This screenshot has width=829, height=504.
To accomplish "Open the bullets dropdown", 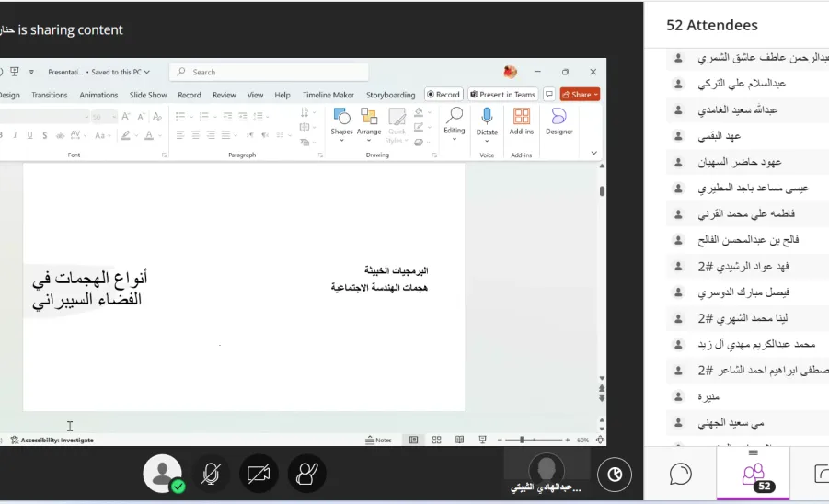I will [192, 116].
